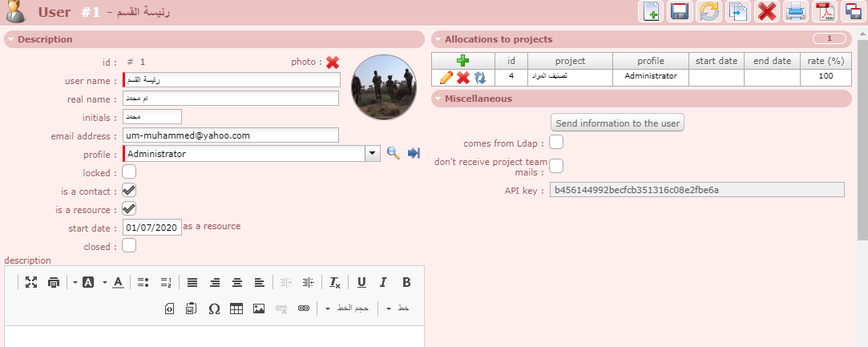Click the allocation profile cell 'Administrator'
Image resolution: width=868 pixels, height=347 pixels.
(x=651, y=76)
